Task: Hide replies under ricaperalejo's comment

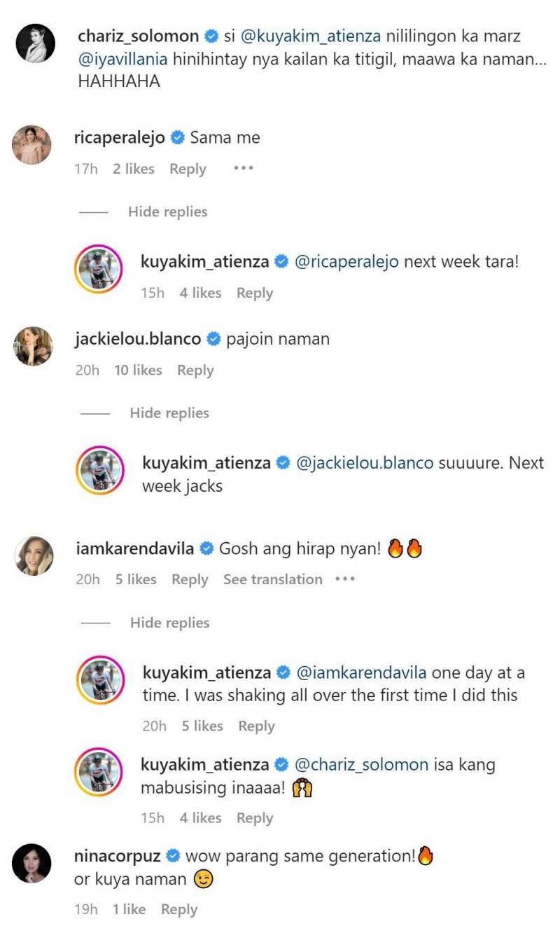Action: (167, 212)
